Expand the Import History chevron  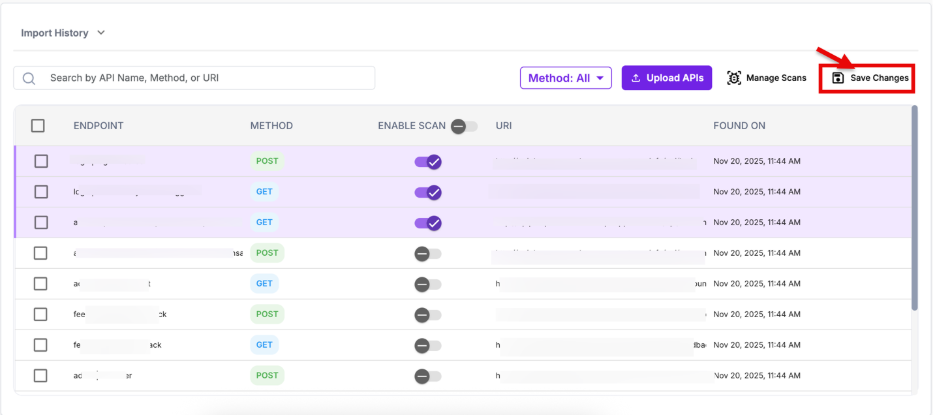pos(101,33)
